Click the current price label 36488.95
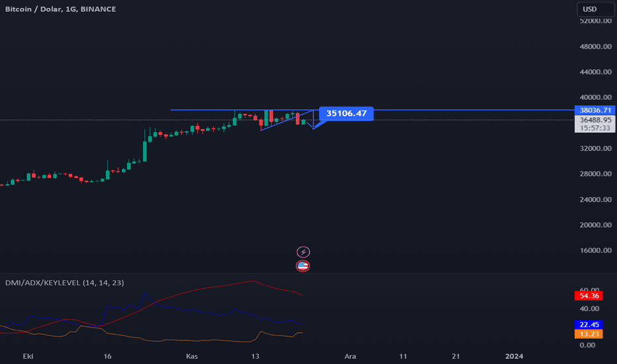This screenshot has height=364, width=617. [595, 120]
